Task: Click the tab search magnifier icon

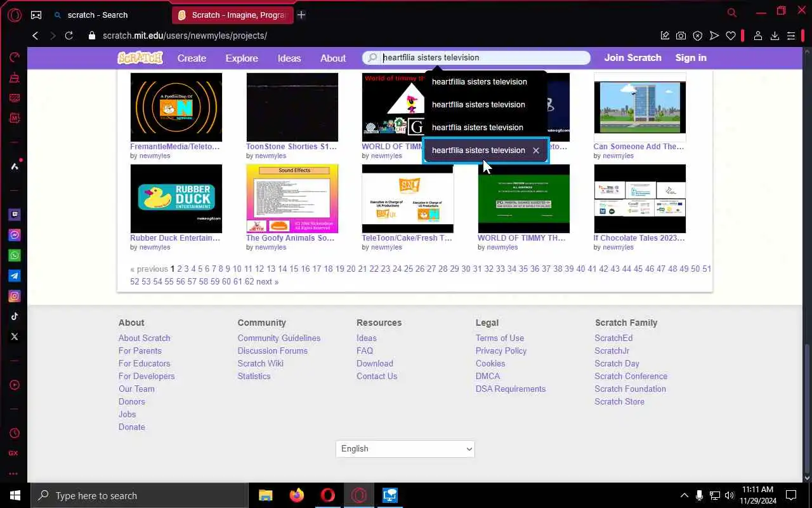Action: 732,13
